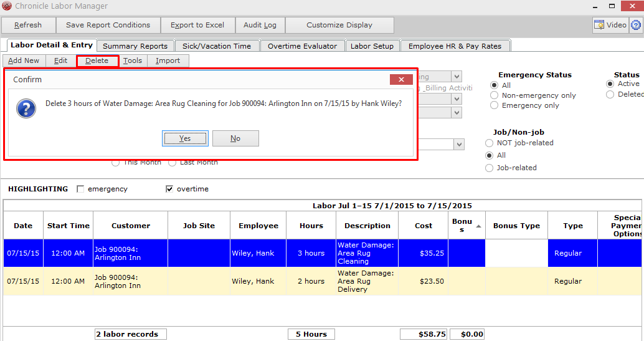Screen dimensions: 644x341
Task: Expand the top dropdown beside the dialog
Action: [x=457, y=77]
